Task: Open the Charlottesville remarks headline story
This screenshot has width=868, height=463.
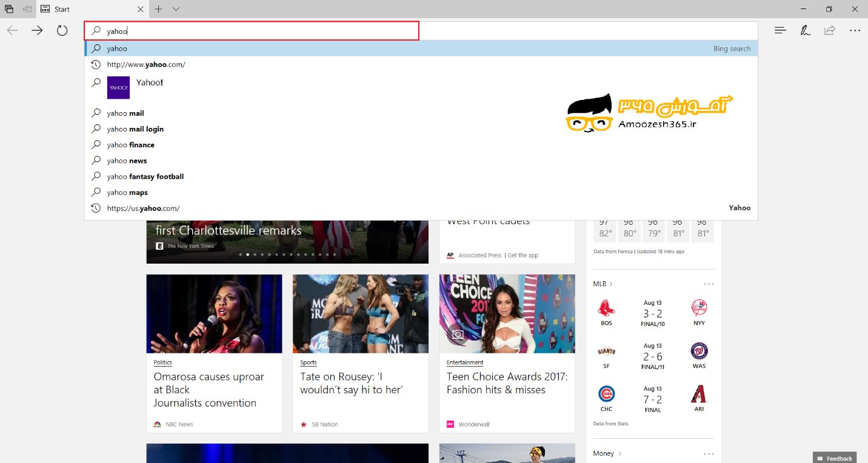Action: point(229,230)
